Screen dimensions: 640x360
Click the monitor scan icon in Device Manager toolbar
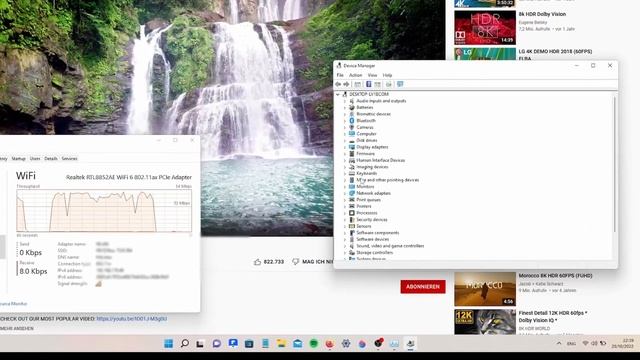click(x=400, y=84)
